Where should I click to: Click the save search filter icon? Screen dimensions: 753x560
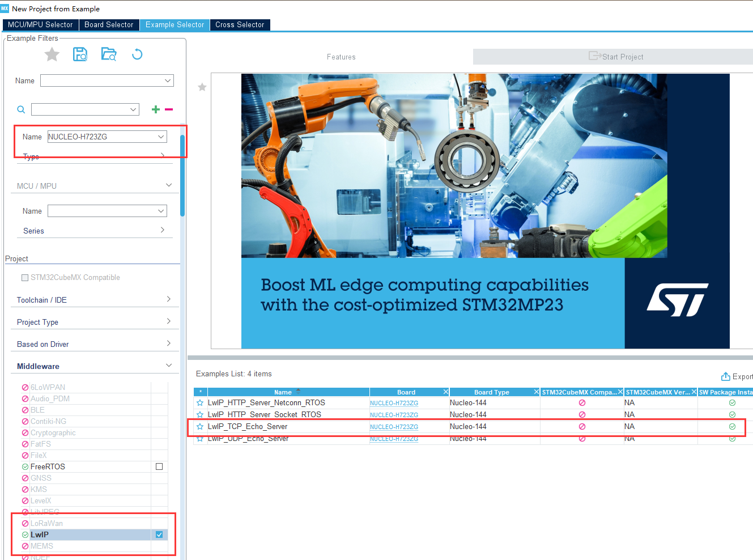80,54
